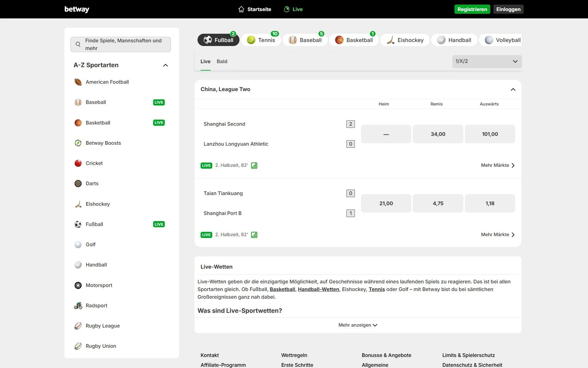This screenshot has height=368, width=588.
Task: Open the Handball-Wetten link in text
Action: pyautogui.click(x=318, y=289)
